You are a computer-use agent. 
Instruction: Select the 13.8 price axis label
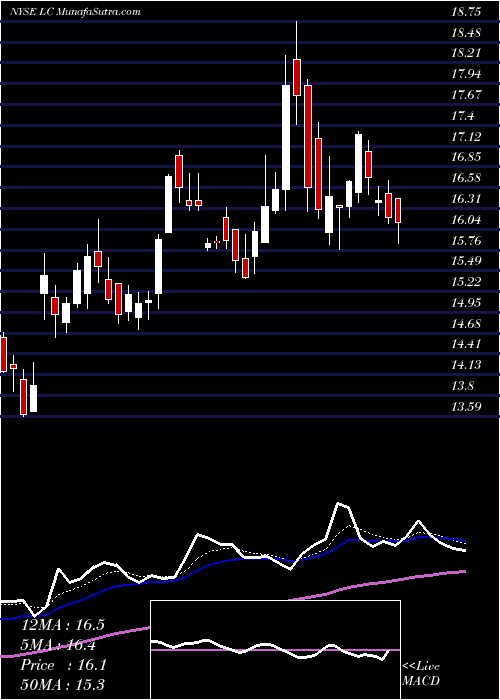pos(462,385)
